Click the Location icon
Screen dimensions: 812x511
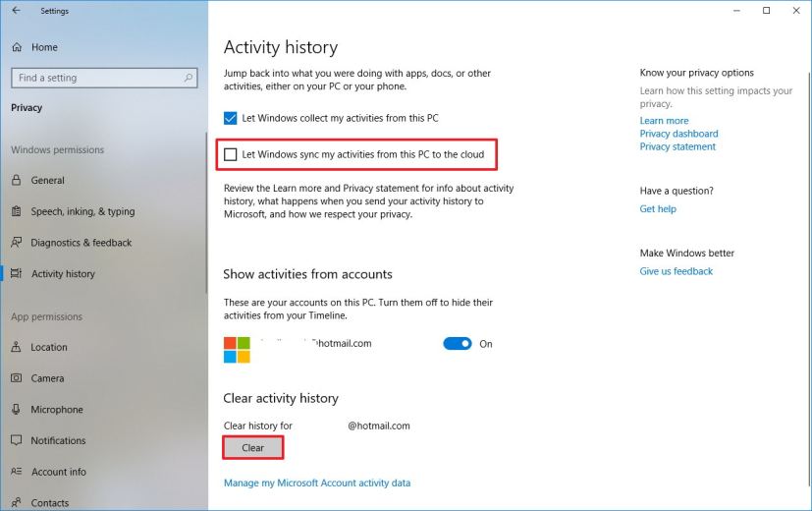coord(17,347)
